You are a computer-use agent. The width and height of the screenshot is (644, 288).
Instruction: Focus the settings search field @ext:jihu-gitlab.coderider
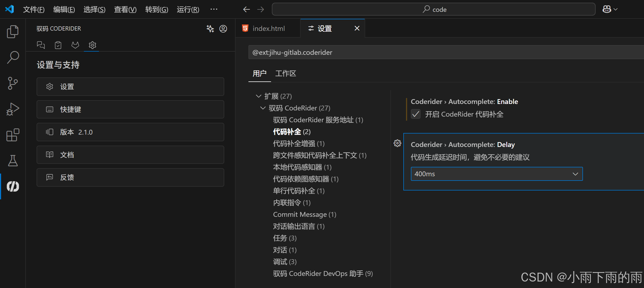(446, 52)
